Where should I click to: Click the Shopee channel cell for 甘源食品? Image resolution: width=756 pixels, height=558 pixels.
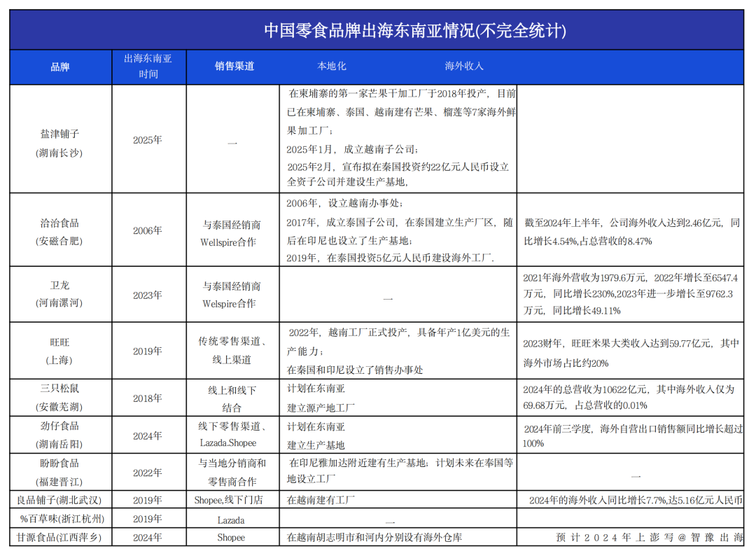pos(232,538)
